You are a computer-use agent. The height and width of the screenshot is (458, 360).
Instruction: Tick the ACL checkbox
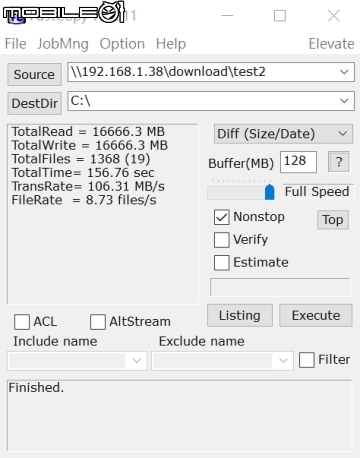22,322
